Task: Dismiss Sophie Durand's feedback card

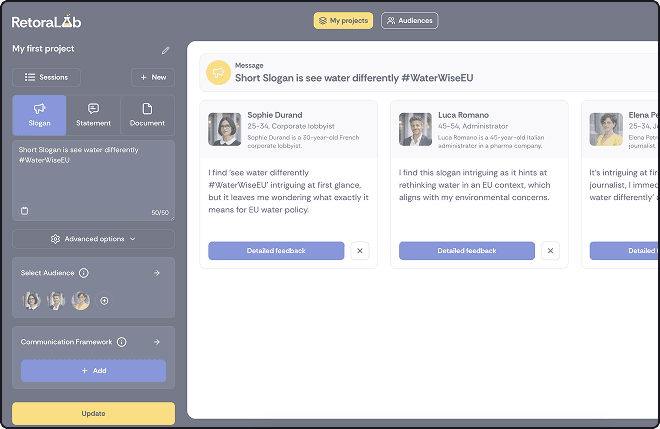Action: (360, 251)
